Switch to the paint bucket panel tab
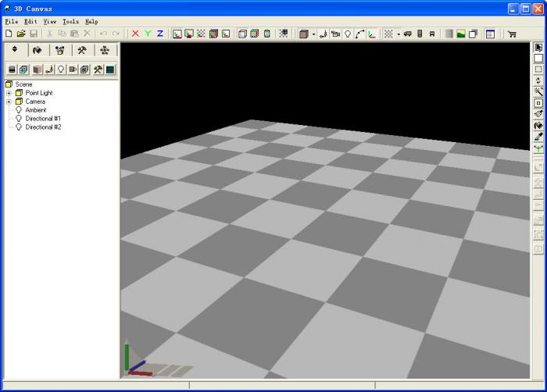The width and height of the screenshot is (547, 392). [38, 50]
